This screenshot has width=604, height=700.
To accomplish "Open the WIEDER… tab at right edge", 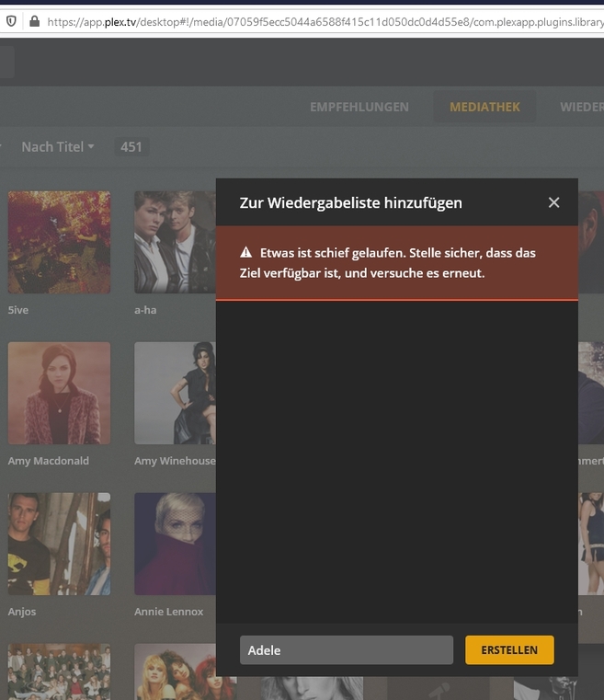I will 582,107.
